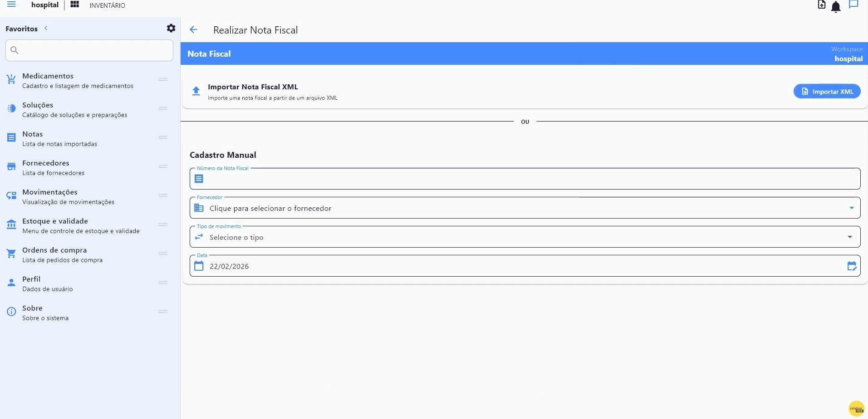This screenshot has width=868, height=419.
Task: Click the calendar picker icon in Data field
Action: click(852, 266)
